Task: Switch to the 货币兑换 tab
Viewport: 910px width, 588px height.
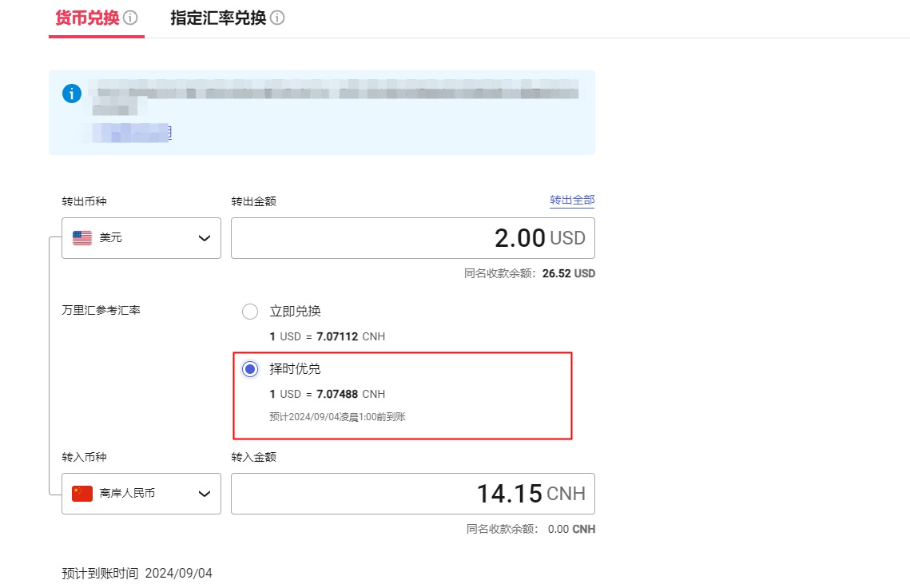Action: pyautogui.click(x=86, y=18)
